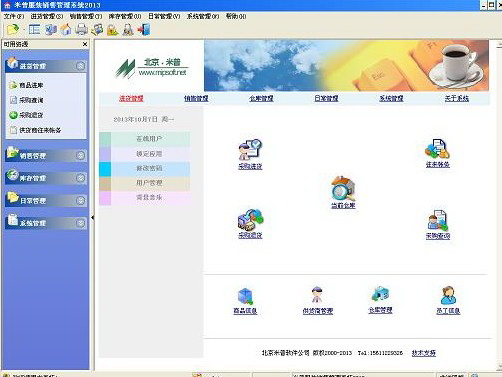502x377 pixels.
Task: Open the 技术支持 link in footer
Action: click(x=424, y=353)
